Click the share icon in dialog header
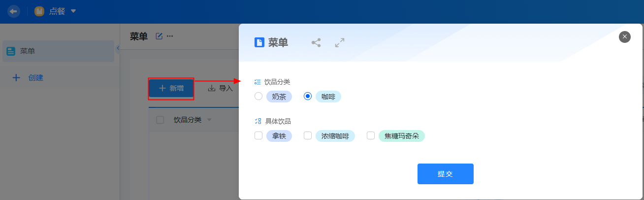644x200 pixels. click(316, 42)
